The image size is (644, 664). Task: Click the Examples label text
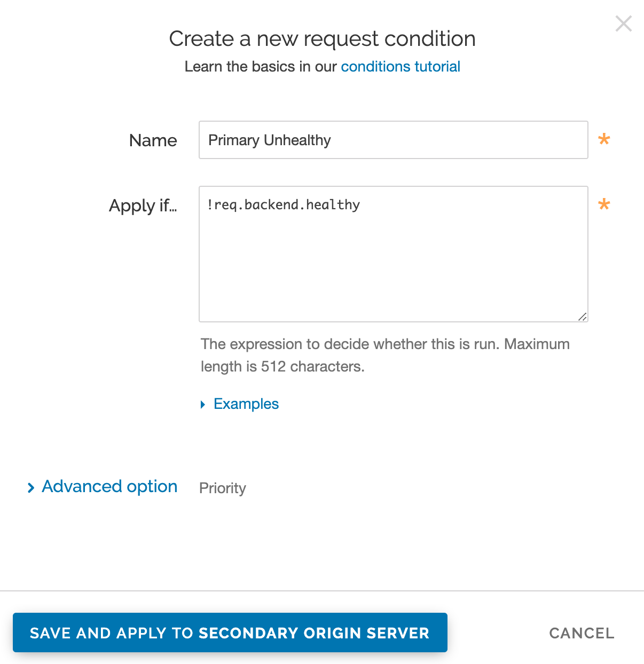click(246, 404)
